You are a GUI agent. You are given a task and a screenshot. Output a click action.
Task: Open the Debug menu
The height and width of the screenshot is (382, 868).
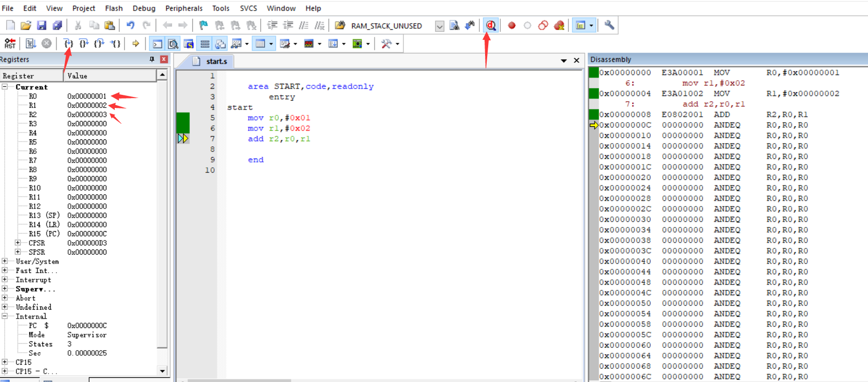144,8
